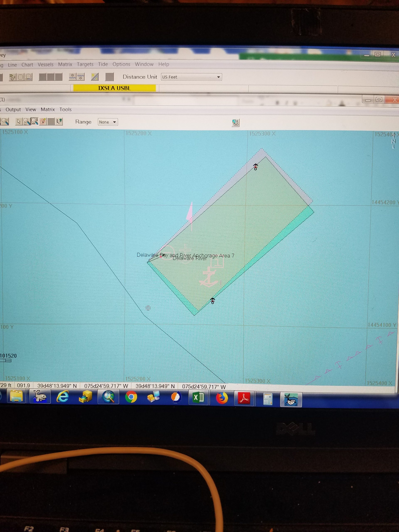Open the View menu in the map window
This screenshot has height=532, width=399.
[x=31, y=110]
